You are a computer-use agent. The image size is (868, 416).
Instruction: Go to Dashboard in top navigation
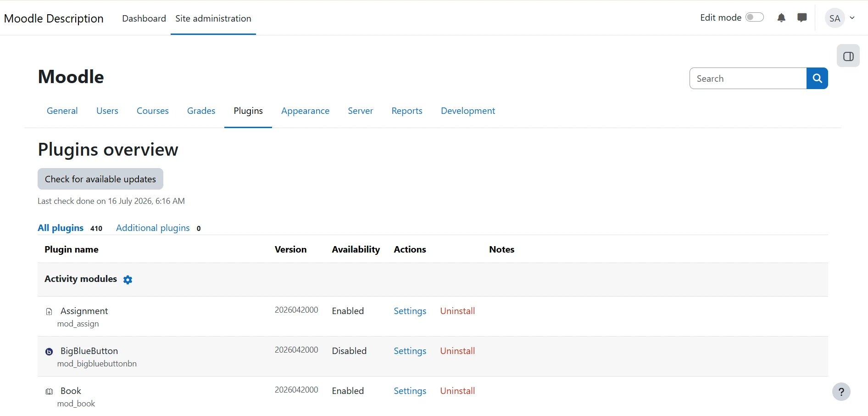(x=144, y=18)
